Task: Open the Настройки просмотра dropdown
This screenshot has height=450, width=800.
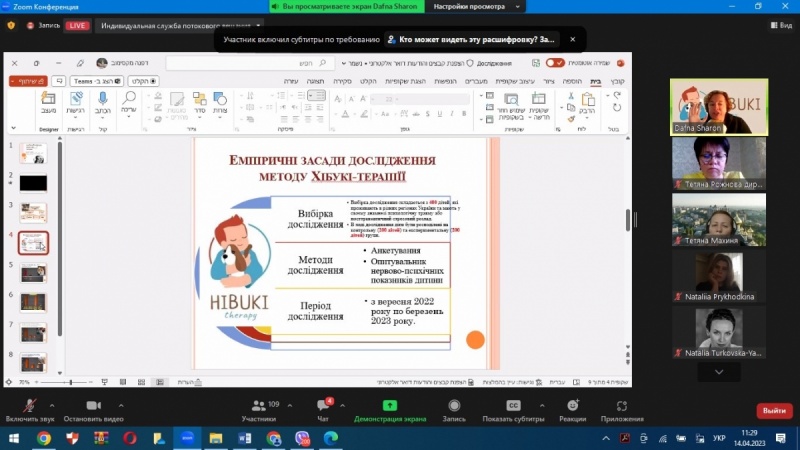Action: tap(470, 7)
